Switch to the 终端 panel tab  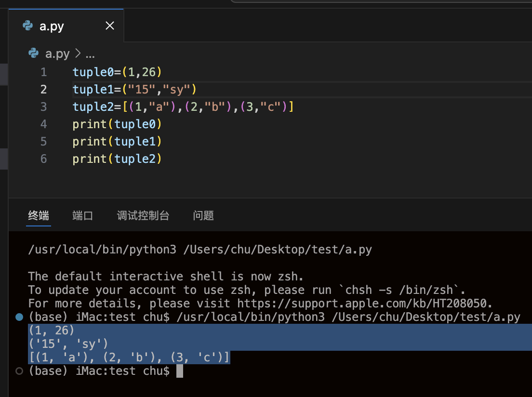(x=39, y=215)
